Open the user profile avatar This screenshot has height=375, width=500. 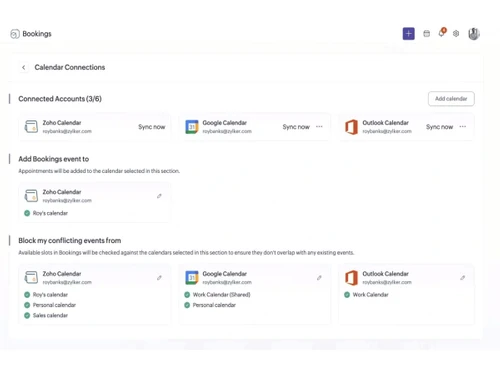click(474, 34)
